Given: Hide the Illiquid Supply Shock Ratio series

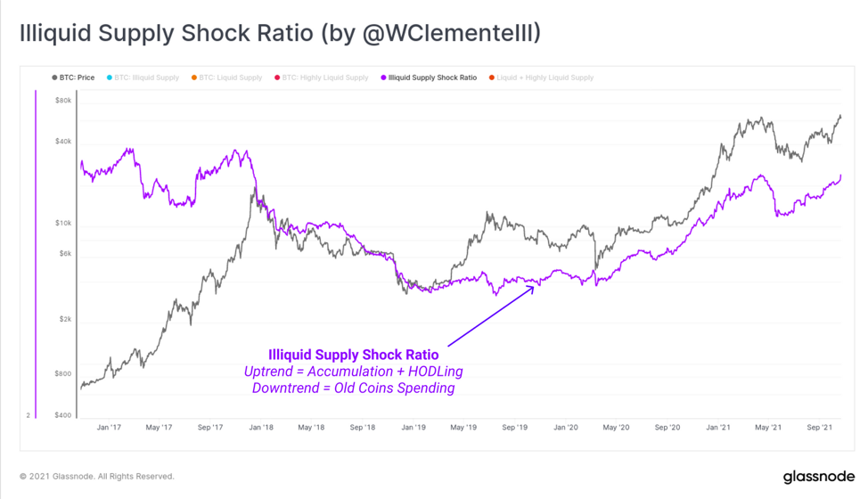Looking at the screenshot, I should 429,78.
